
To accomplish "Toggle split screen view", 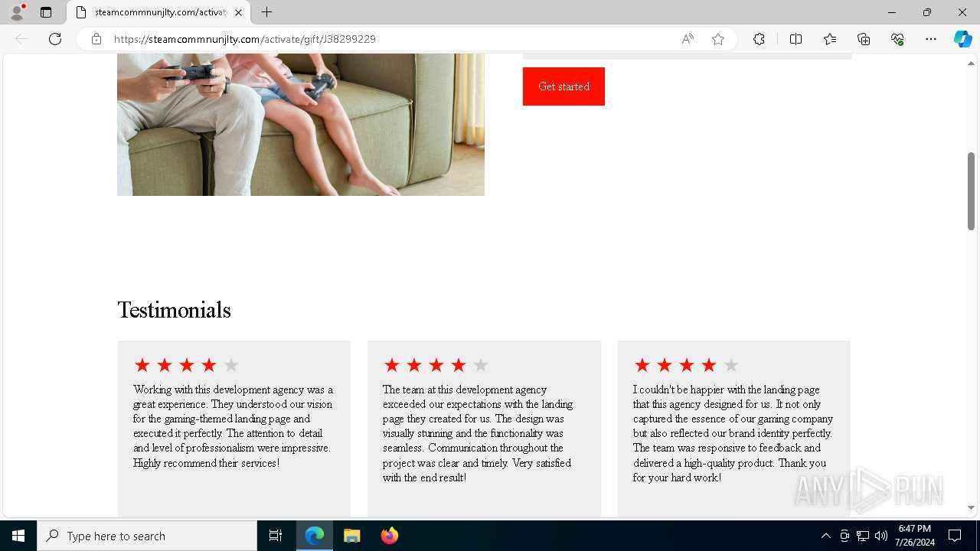I will 795,39.
